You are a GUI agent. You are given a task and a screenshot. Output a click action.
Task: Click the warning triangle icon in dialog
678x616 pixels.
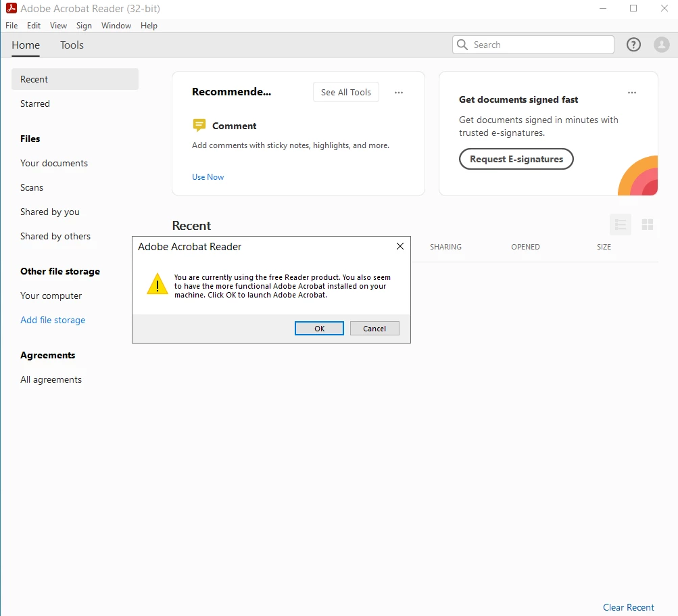pyautogui.click(x=158, y=284)
